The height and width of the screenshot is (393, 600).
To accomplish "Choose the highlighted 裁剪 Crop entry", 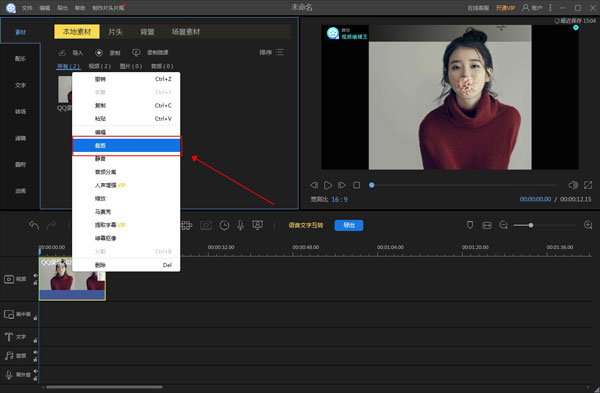I will point(126,145).
